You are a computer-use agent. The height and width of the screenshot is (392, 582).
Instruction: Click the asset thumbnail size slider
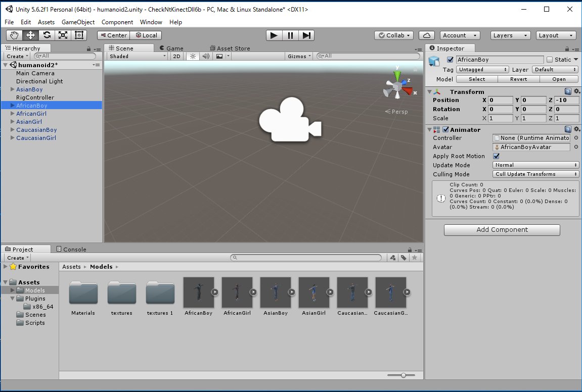coord(403,375)
